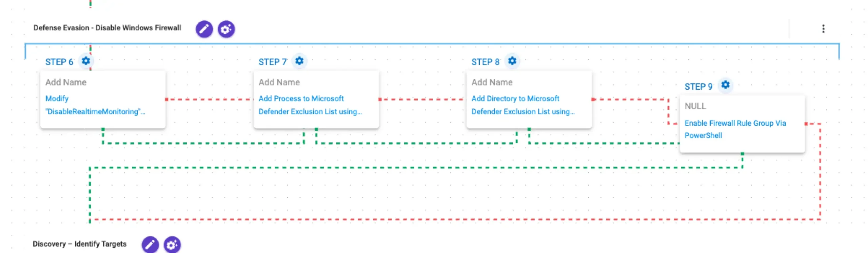The width and height of the screenshot is (868, 253).
Task: Open the three-dot phase options menu
Action: pyautogui.click(x=823, y=29)
